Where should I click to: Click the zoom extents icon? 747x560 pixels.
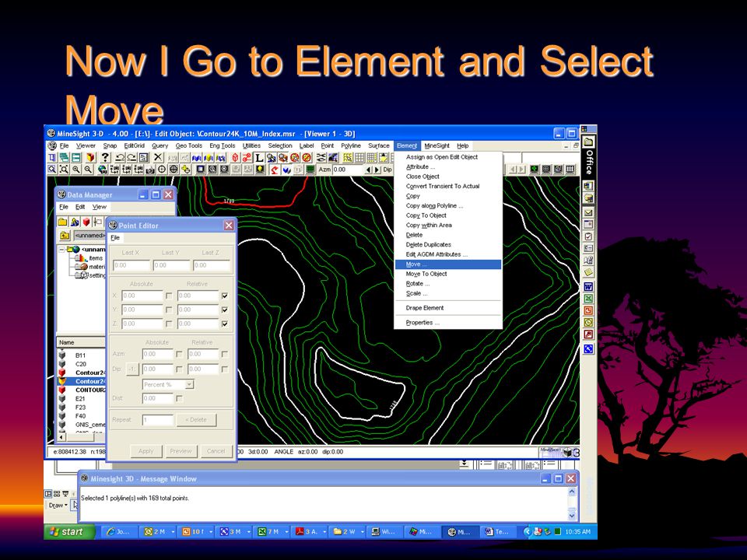point(64,169)
